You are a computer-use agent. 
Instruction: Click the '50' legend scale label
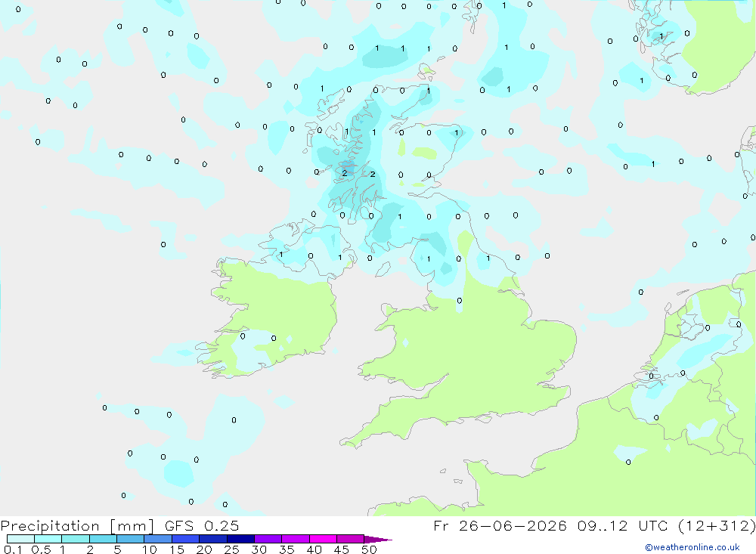pyautogui.click(x=369, y=549)
